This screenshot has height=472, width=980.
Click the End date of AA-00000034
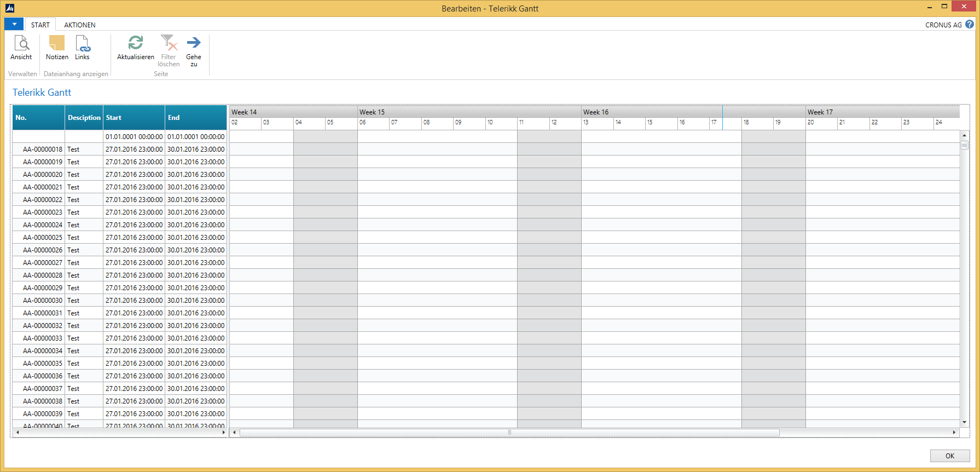[196, 350]
